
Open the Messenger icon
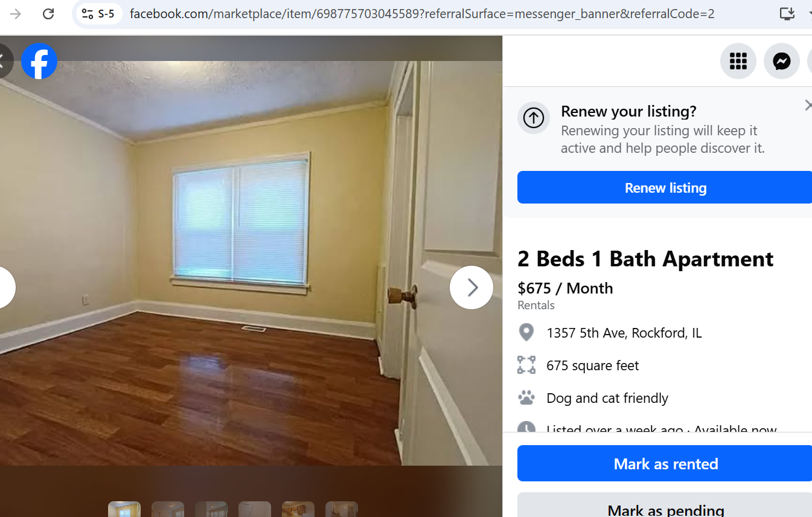782,61
